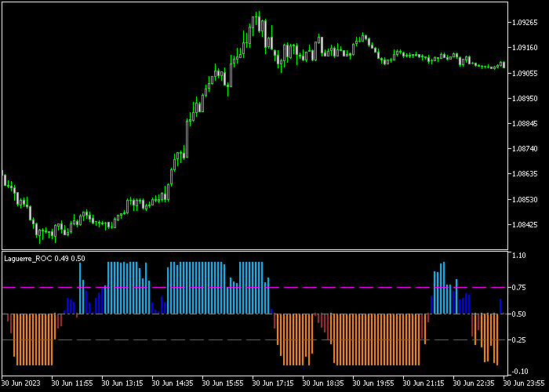Viewport: 549px width, 392px height.
Task: Click indicator scale value 0.25
Action: (519, 340)
